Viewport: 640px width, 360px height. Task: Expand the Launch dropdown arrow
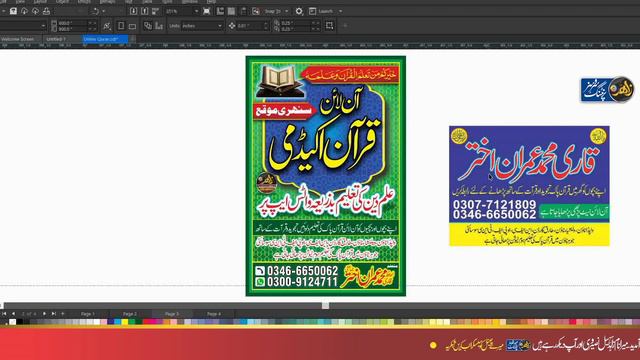pos(340,11)
